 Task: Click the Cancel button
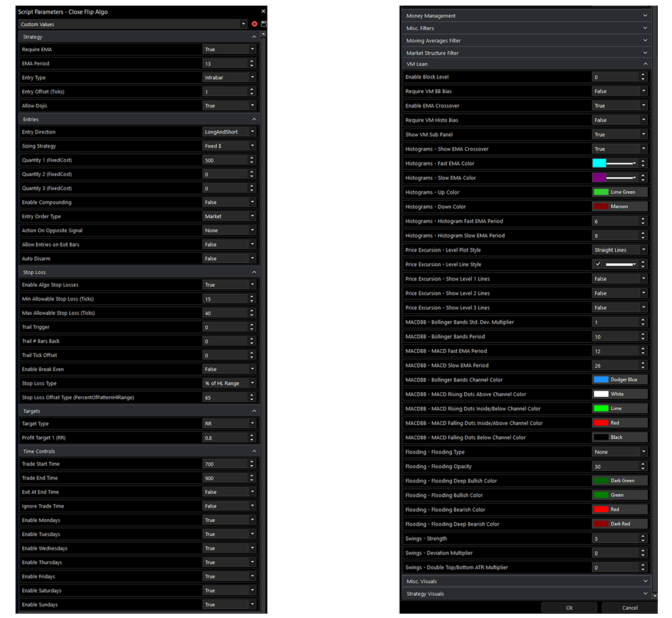[x=629, y=607]
